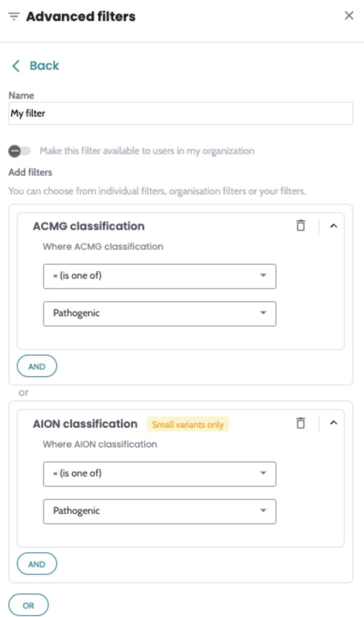
Task: Open the ACMG Pathogenic value dropdown
Action: (159, 313)
